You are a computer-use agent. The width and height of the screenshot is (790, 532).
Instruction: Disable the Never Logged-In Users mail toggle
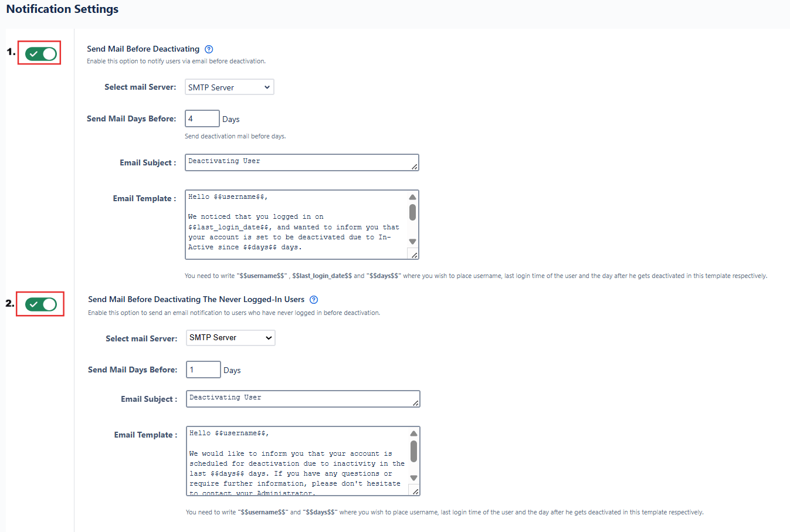pos(40,304)
